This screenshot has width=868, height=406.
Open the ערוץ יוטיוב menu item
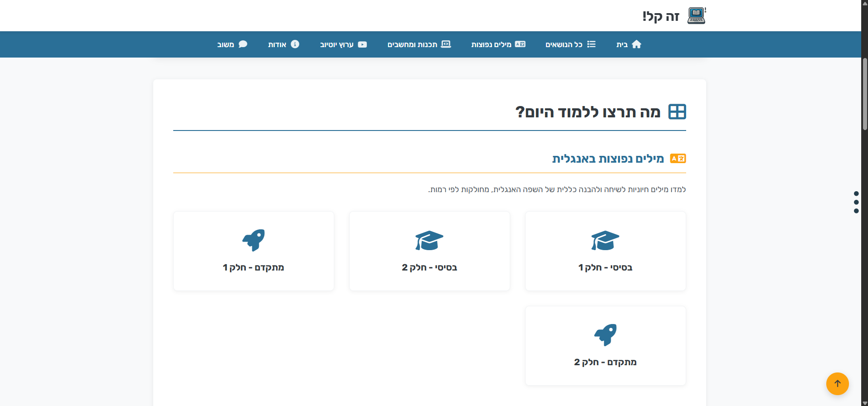[344, 44]
